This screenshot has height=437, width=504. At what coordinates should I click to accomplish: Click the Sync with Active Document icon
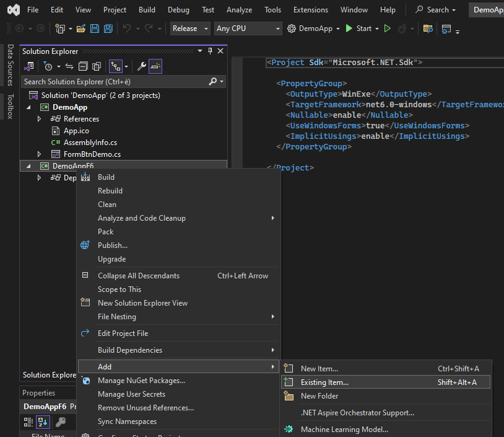69,66
